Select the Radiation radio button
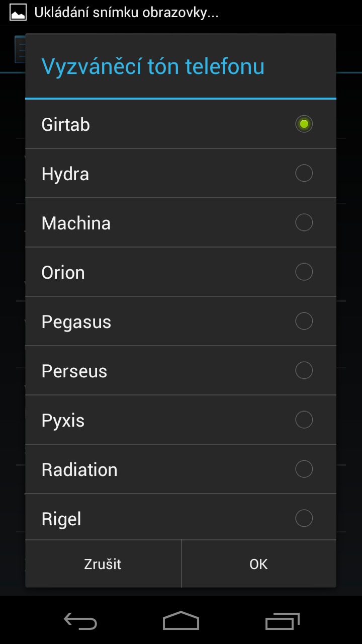This screenshot has width=362, height=644. pyautogui.click(x=304, y=469)
